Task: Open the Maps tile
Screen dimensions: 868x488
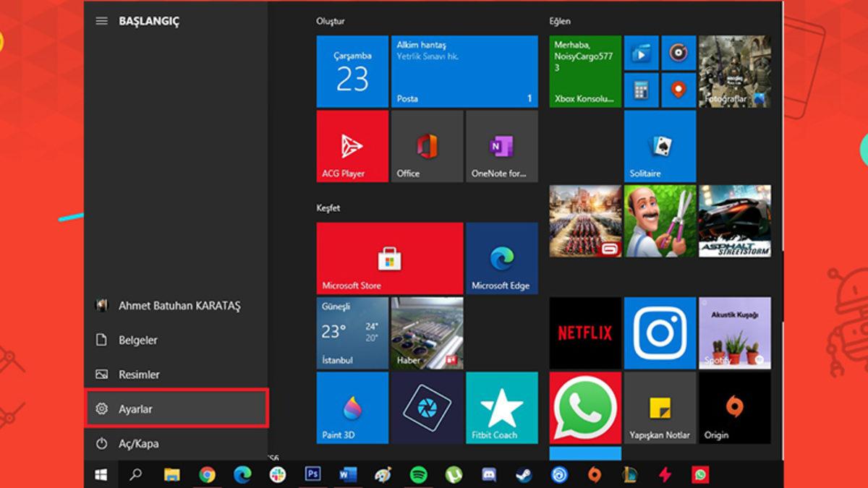Action: (x=678, y=89)
